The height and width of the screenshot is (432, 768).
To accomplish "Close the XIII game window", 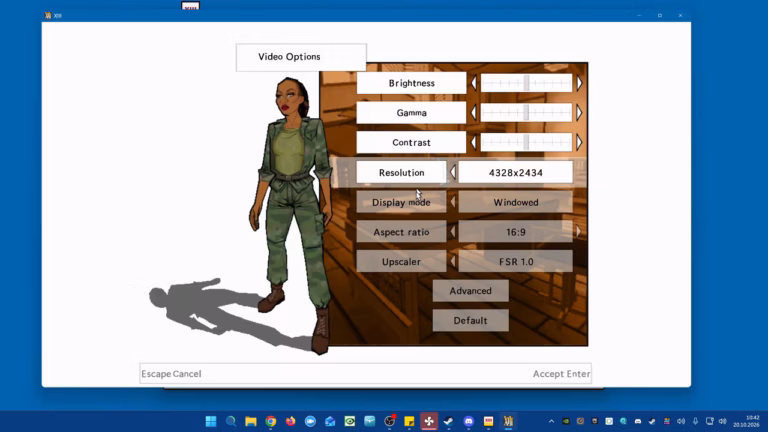I will coord(680,16).
